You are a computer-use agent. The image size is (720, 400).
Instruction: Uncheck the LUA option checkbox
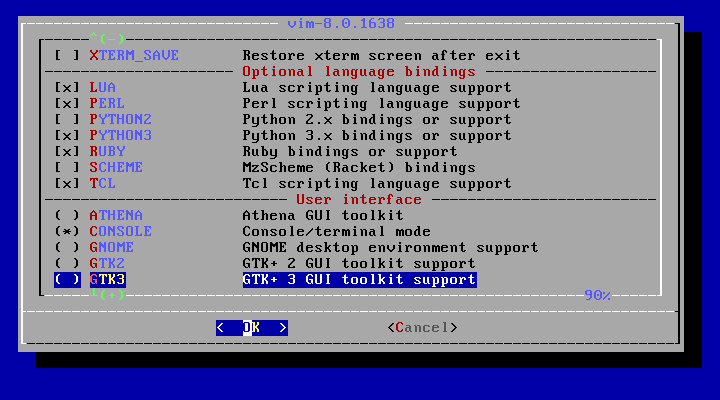(67, 88)
